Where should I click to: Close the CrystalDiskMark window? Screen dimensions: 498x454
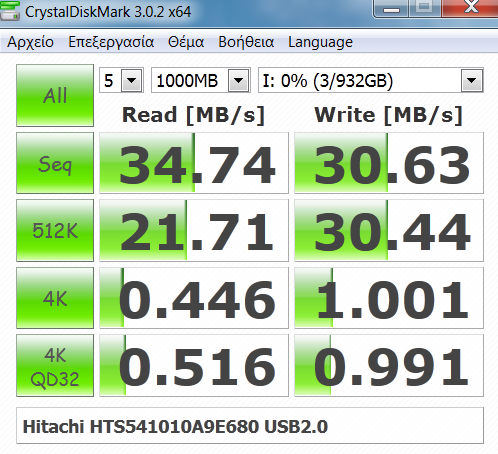pos(471,8)
